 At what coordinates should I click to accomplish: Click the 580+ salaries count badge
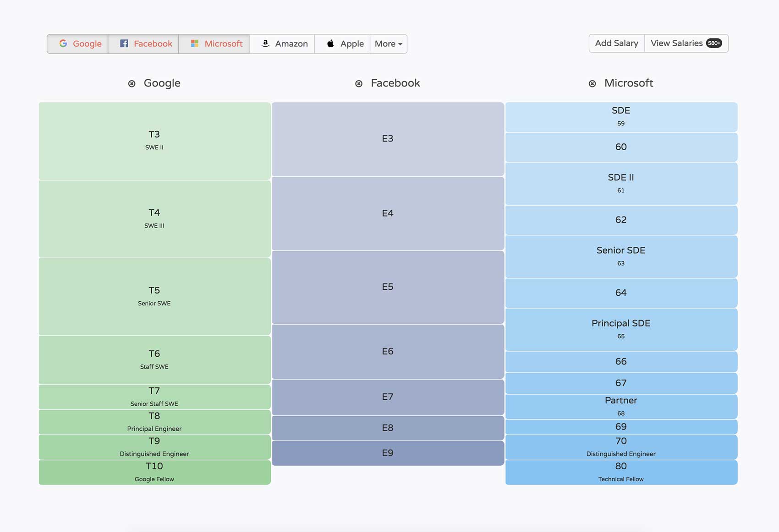click(714, 43)
